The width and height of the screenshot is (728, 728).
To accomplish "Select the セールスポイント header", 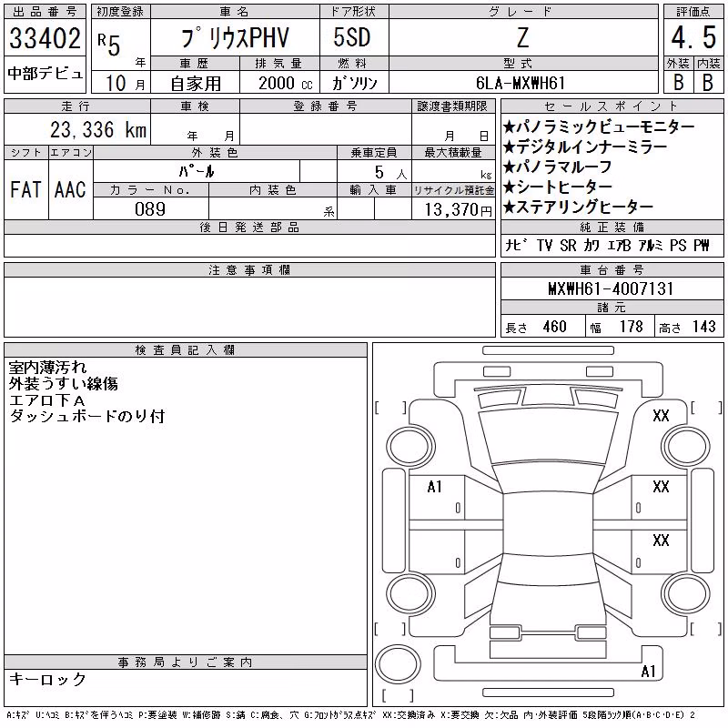I will click(x=612, y=106).
